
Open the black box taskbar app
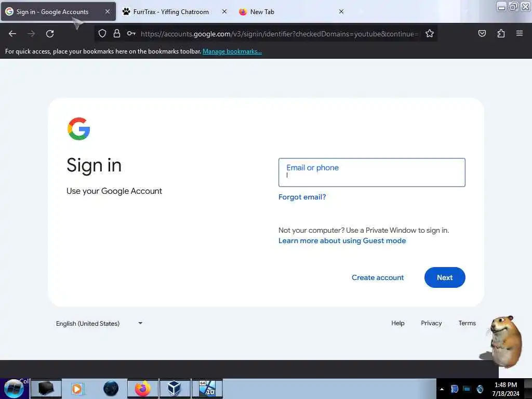[46, 389]
